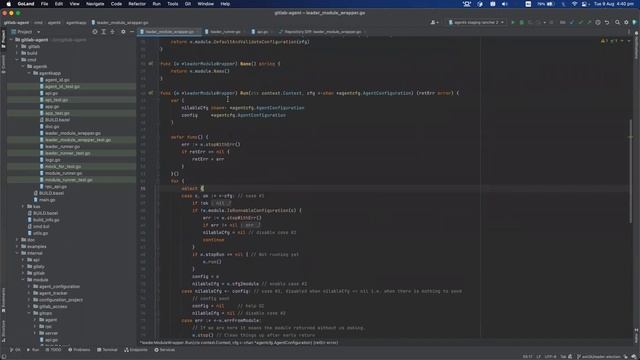The image size is (640, 360).
Task: Collapse the cmd folder
Action: coord(17,60)
